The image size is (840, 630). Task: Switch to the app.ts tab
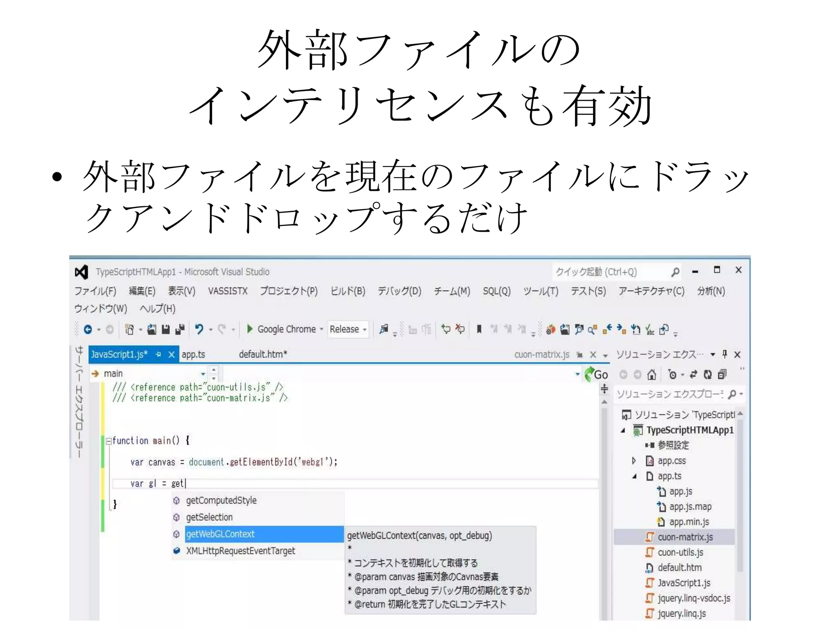pyautogui.click(x=193, y=354)
